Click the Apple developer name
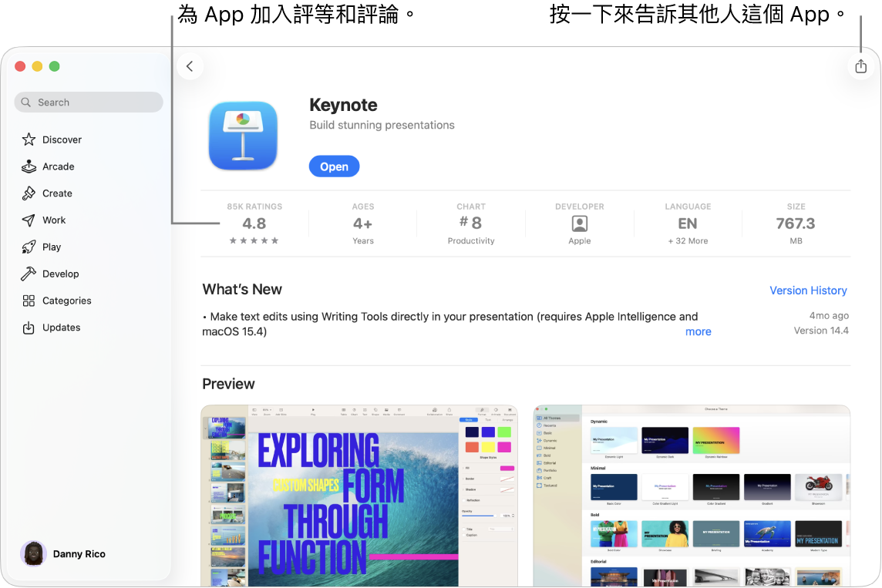Screen dimensions: 882x588 [x=579, y=241]
